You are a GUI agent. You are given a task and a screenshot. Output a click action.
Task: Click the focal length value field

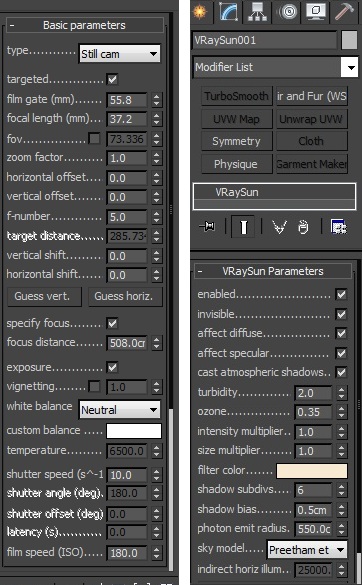[x=127, y=119]
